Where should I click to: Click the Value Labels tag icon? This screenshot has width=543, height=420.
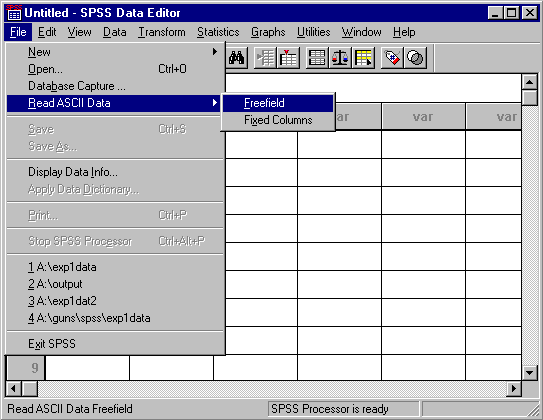tap(392, 58)
